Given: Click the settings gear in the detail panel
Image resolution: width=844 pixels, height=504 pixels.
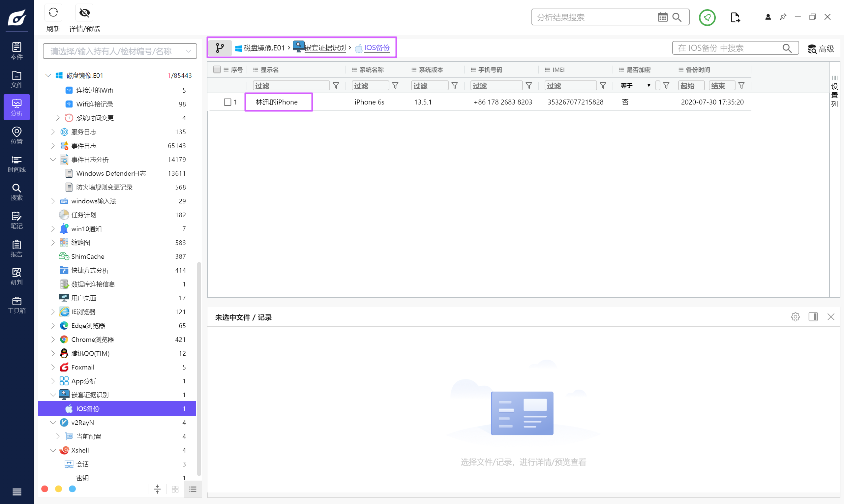Looking at the screenshot, I should point(795,317).
